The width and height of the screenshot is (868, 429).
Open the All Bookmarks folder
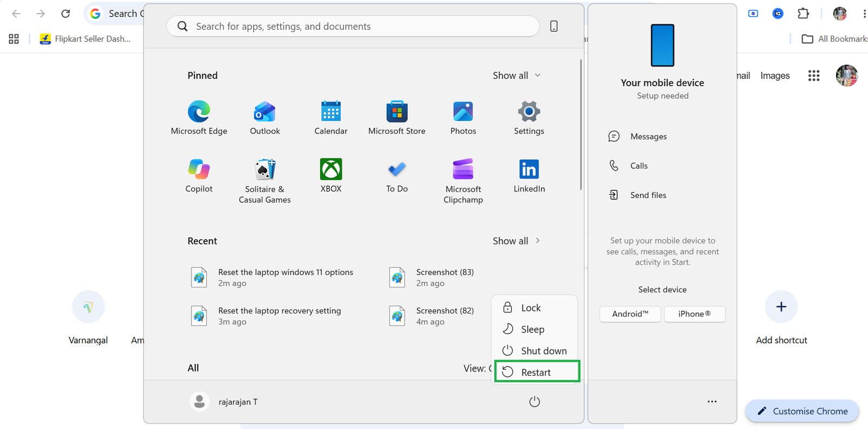tap(834, 39)
